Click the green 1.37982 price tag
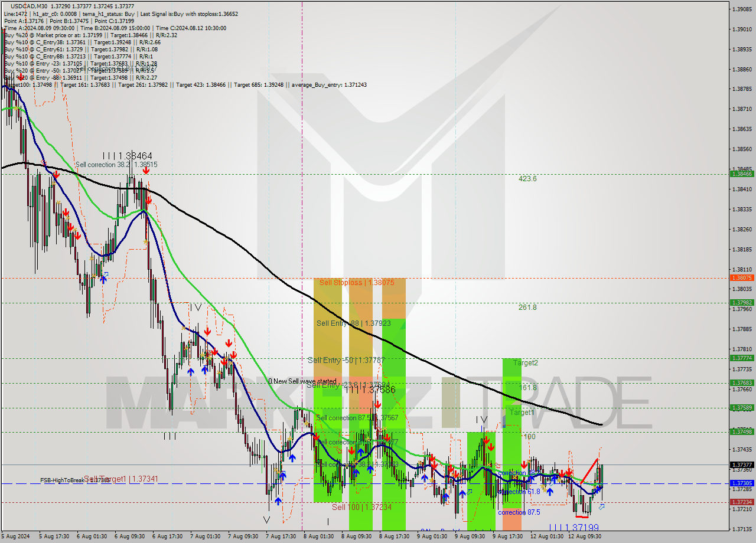 point(742,302)
